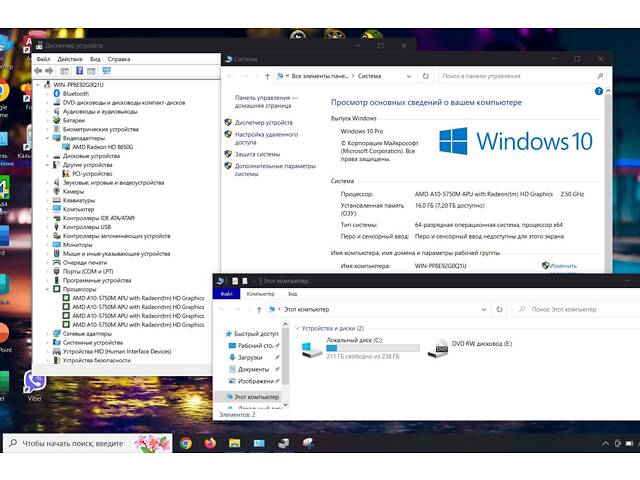Image resolution: width=640 pixels, height=480 pixels.
Task: Open Действие menu in Device Manager
Action: click(70, 59)
